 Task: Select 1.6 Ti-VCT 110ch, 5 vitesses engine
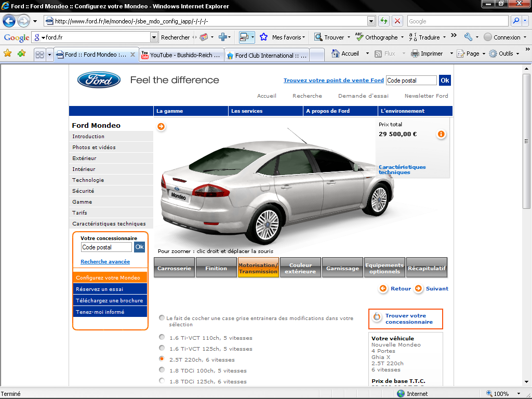tap(162, 337)
